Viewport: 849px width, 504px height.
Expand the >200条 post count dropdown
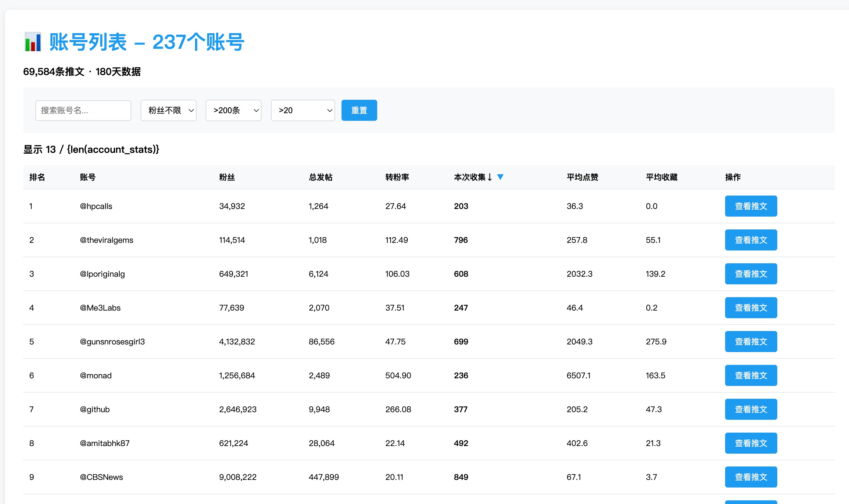click(233, 110)
